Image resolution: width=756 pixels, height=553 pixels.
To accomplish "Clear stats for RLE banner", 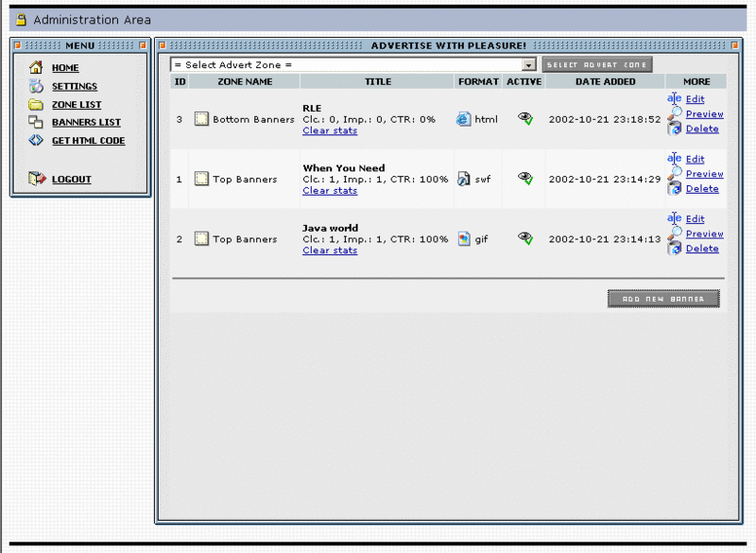I will click(330, 130).
